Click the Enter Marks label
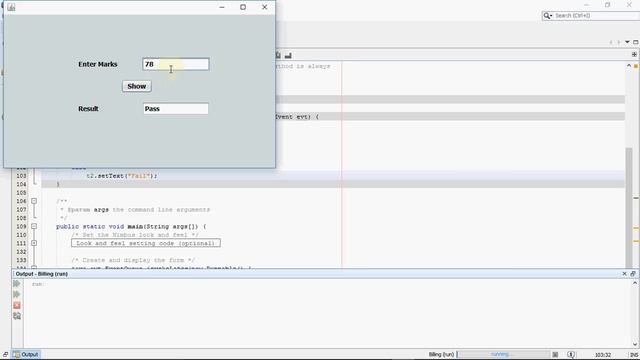Screen dimensions: 640x360 click(x=98, y=64)
